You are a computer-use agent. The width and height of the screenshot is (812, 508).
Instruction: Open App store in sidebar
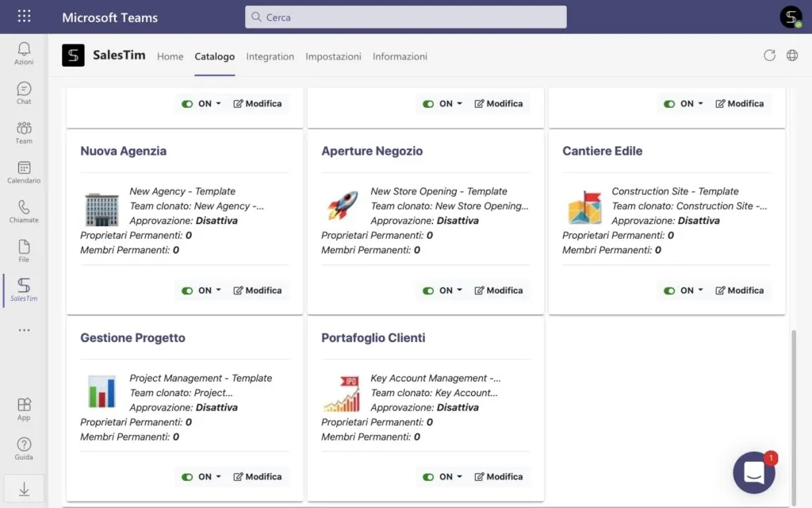click(x=24, y=409)
